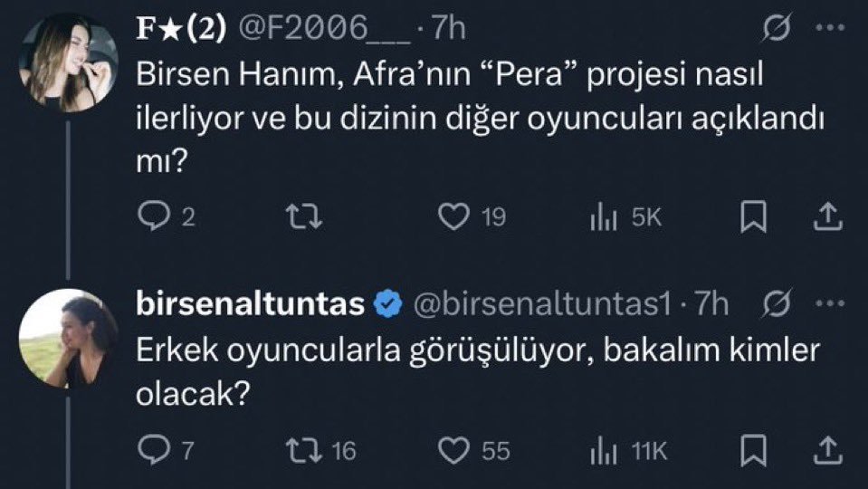Share the birsenaltuntas reply
The width and height of the screenshot is (868, 489).
(x=832, y=449)
